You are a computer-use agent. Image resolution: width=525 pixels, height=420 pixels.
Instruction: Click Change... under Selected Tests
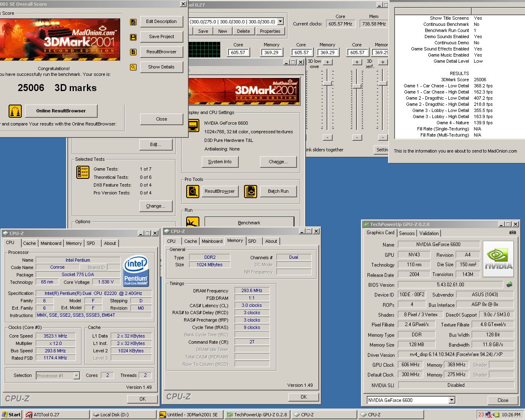pyautogui.click(x=155, y=206)
